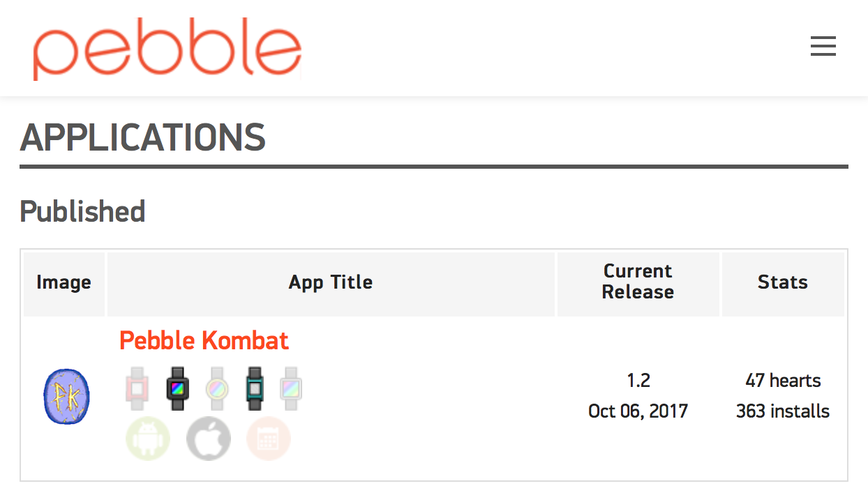The height and width of the screenshot is (502, 868).
Task: Select the App Title column header
Action: [330, 282]
